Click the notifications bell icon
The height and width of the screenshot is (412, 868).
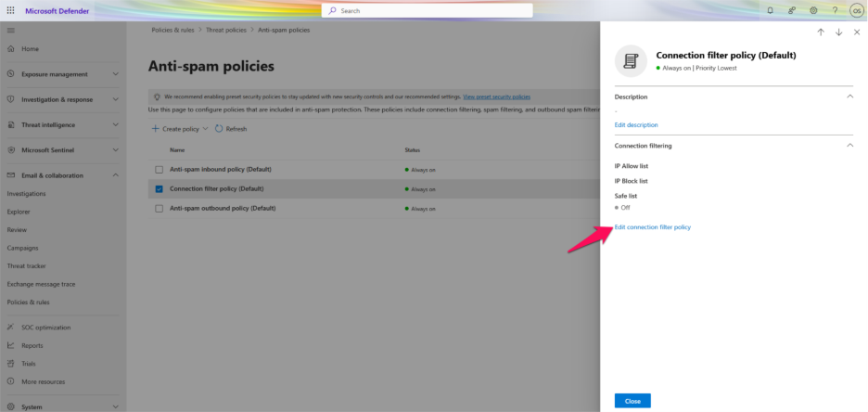tap(770, 10)
